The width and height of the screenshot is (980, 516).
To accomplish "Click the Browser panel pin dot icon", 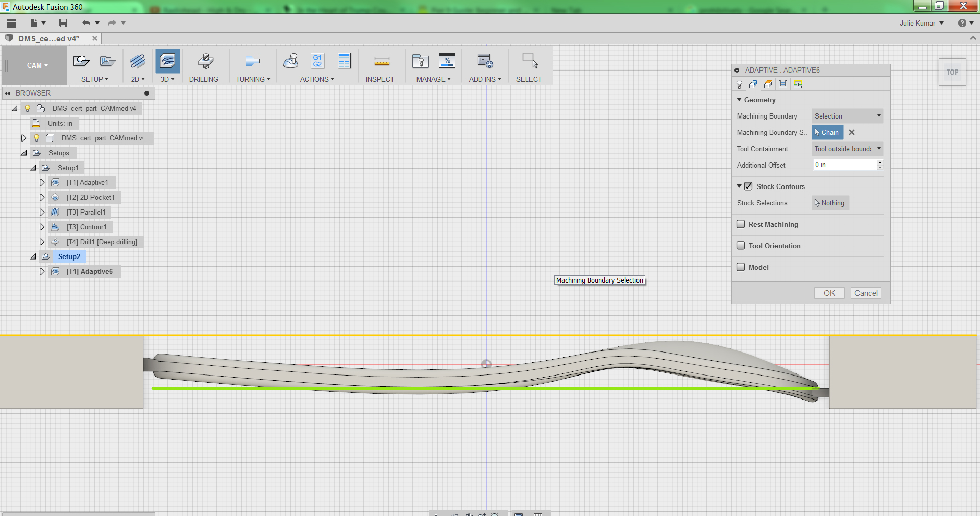I will (x=146, y=93).
